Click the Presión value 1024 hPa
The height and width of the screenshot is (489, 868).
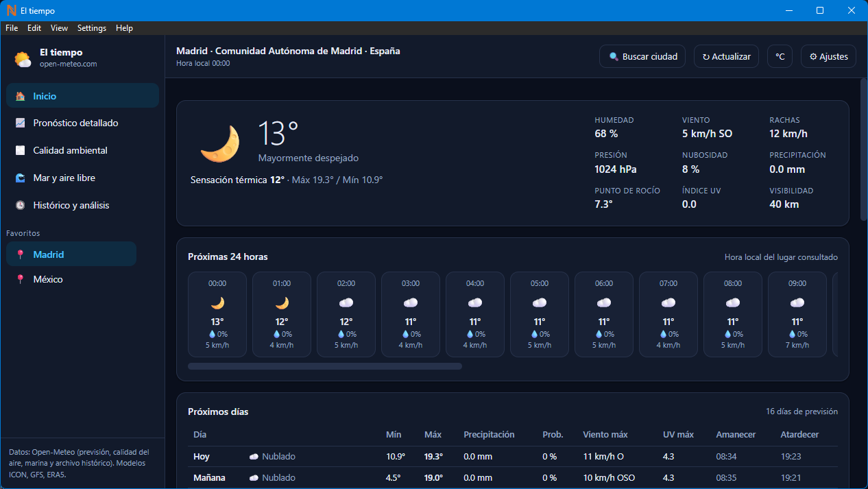(x=615, y=169)
